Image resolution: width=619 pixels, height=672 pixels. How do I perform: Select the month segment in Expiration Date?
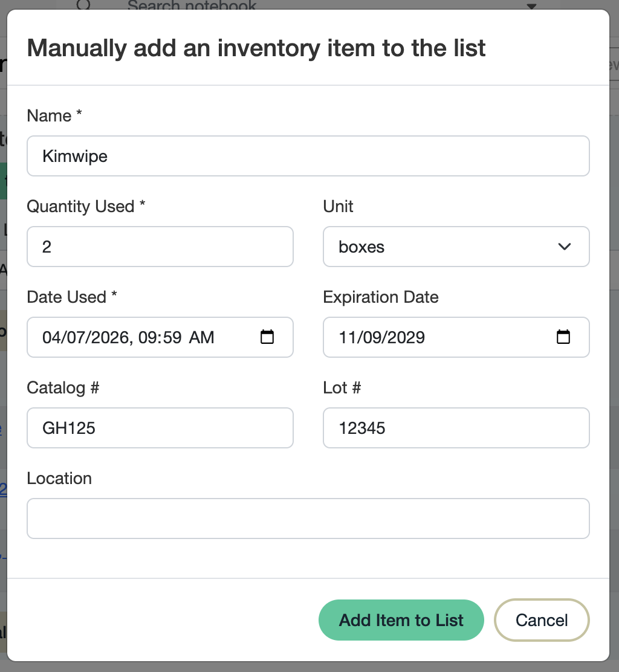tap(346, 337)
